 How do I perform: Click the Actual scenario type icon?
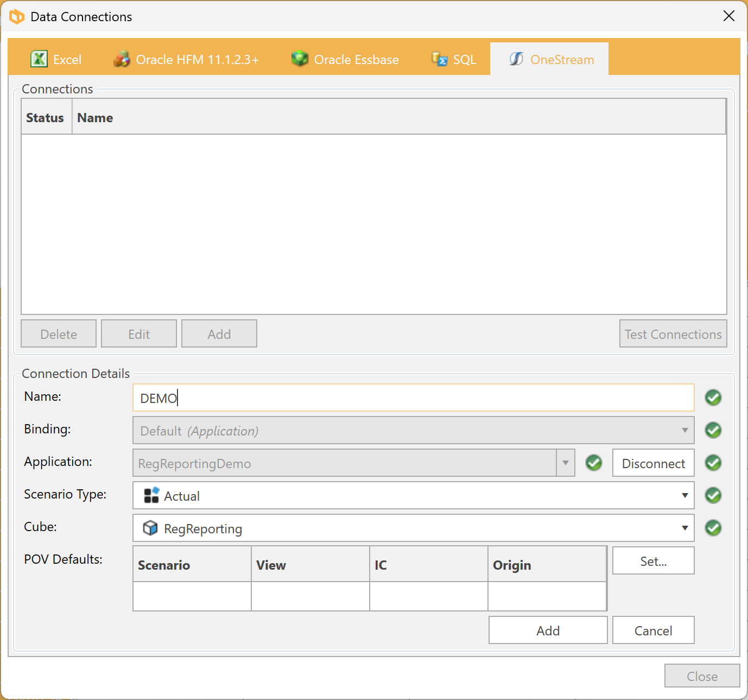pos(151,495)
